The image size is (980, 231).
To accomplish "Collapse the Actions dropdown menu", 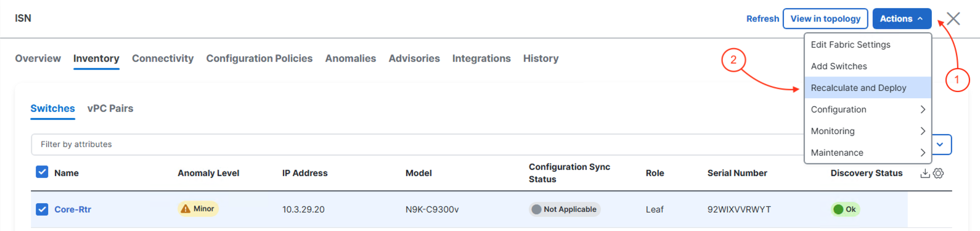I will [x=902, y=19].
